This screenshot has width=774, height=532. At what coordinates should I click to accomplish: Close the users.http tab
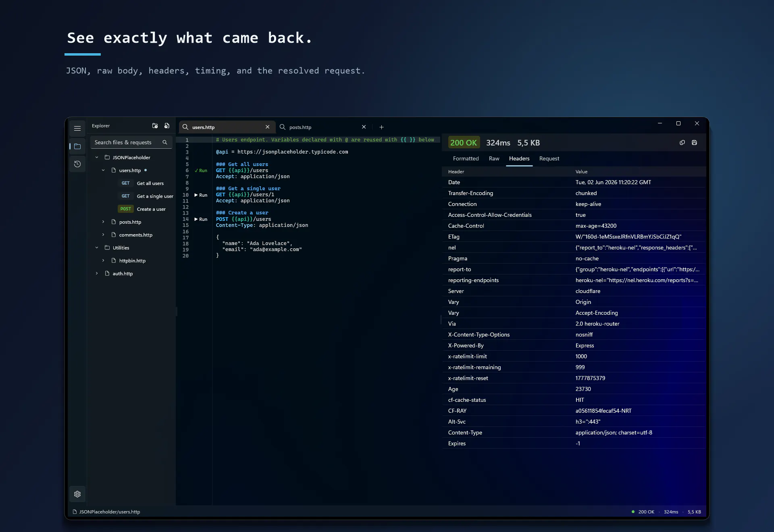(x=267, y=127)
